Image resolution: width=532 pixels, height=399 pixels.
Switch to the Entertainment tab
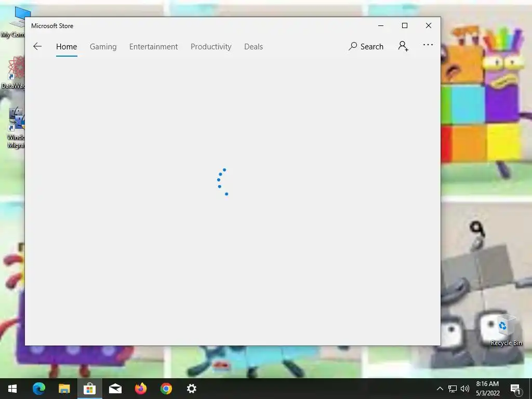tap(153, 46)
